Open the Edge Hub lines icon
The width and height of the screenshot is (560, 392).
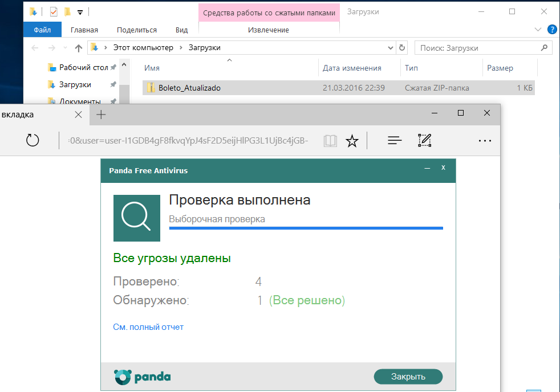tap(395, 141)
